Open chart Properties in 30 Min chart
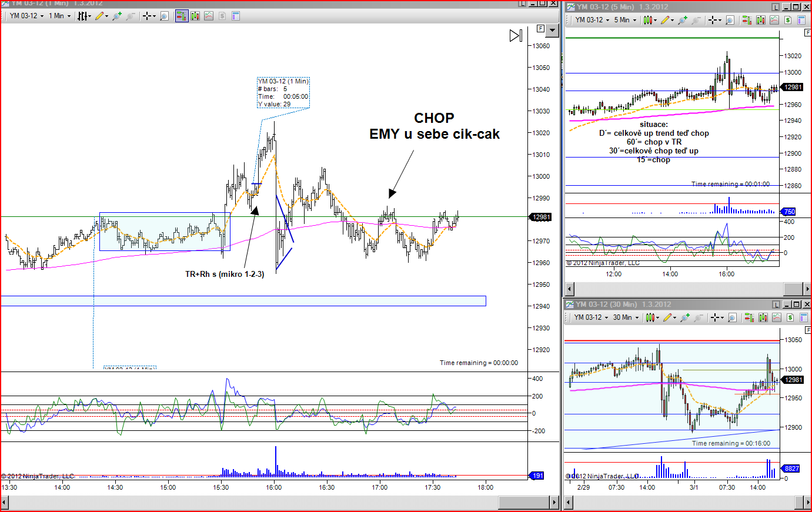This screenshot has height=512, width=812. click(x=804, y=317)
